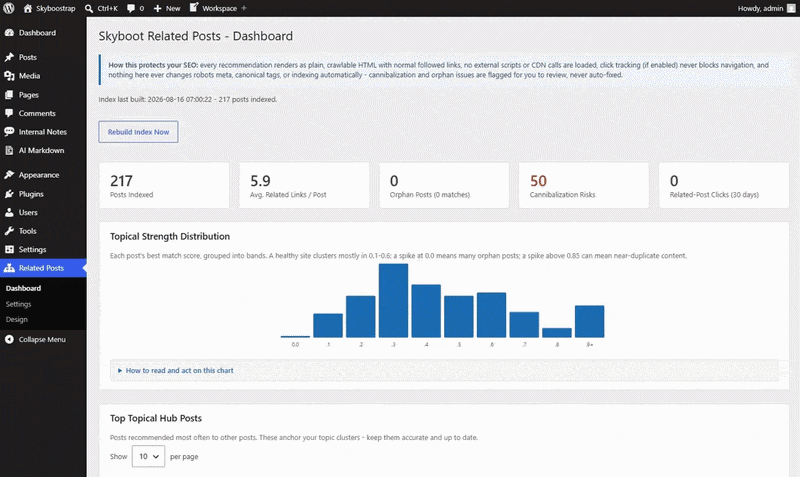800x477 pixels.
Task: Click the Index last built timestamp text
Action: (188, 99)
